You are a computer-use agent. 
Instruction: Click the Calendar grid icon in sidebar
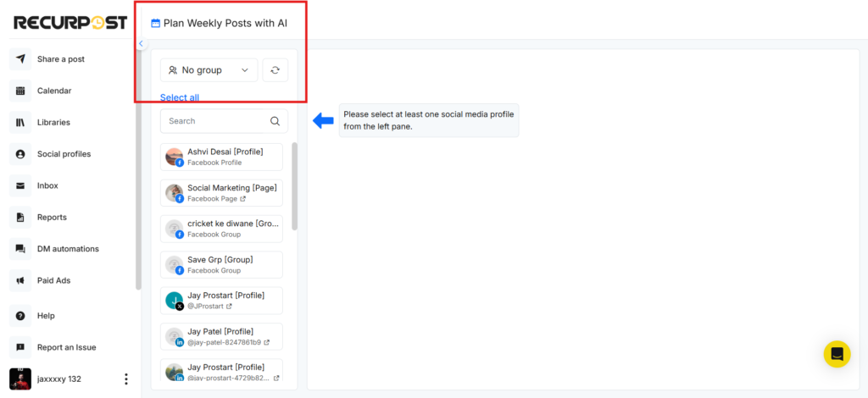tap(20, 91)
